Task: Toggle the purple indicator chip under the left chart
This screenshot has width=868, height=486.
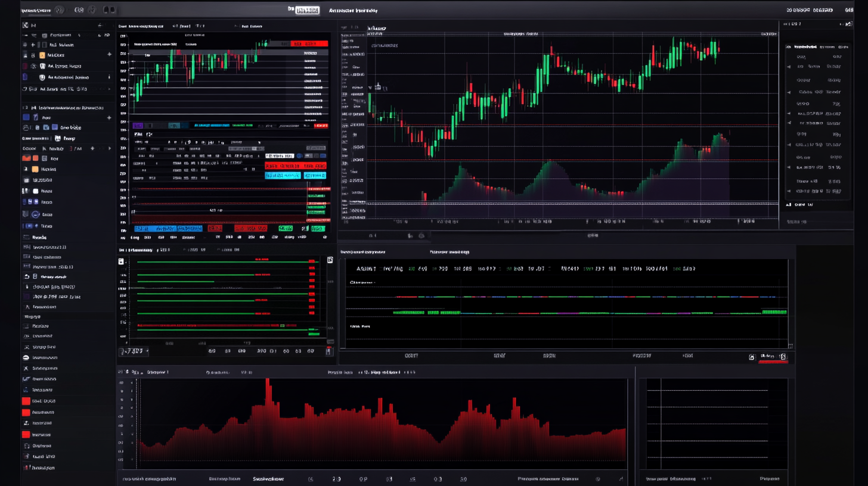Action: (x=138, y=126)
